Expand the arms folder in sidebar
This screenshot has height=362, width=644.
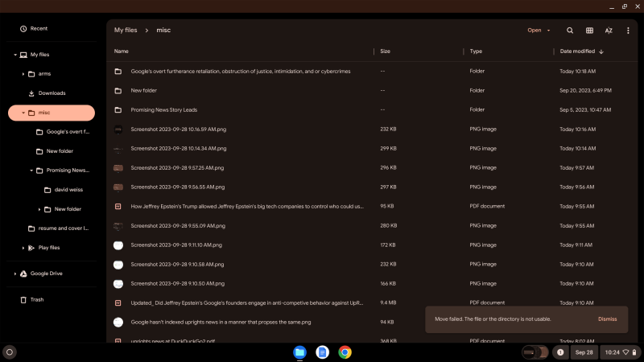click(23, 74)
